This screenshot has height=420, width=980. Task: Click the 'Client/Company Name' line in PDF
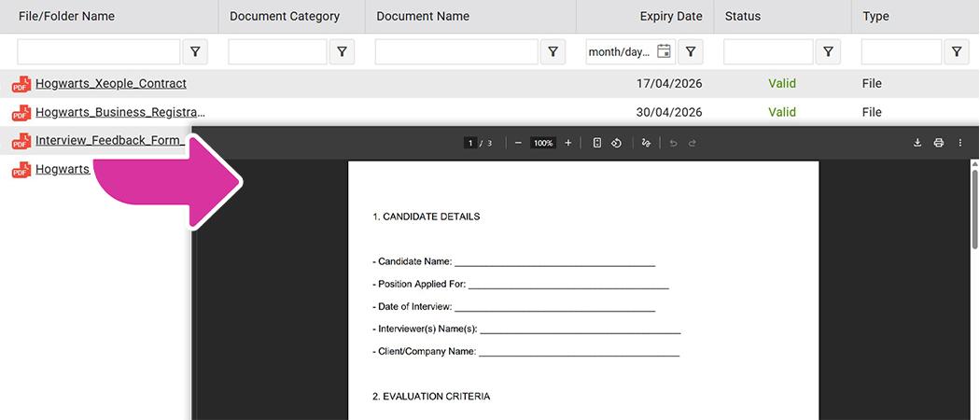click(x=525, y=352)
